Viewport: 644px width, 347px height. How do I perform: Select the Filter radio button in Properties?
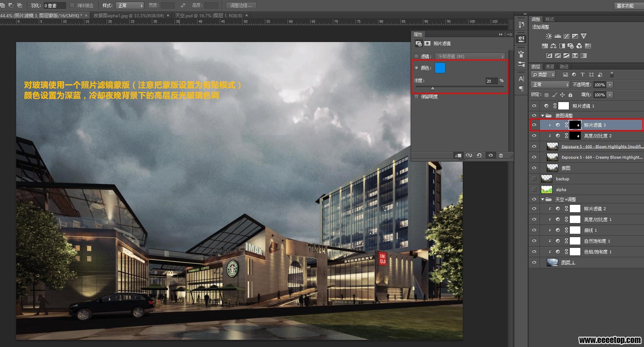point(416,56)
